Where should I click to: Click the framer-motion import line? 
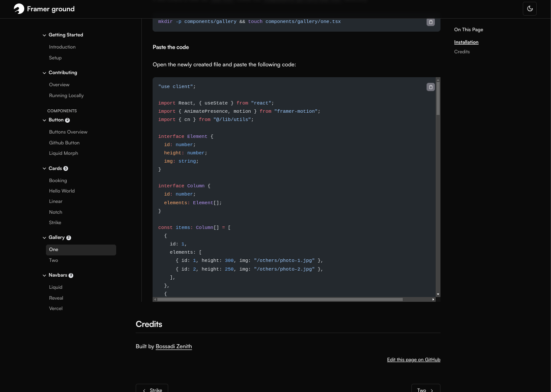click(239, 111)
